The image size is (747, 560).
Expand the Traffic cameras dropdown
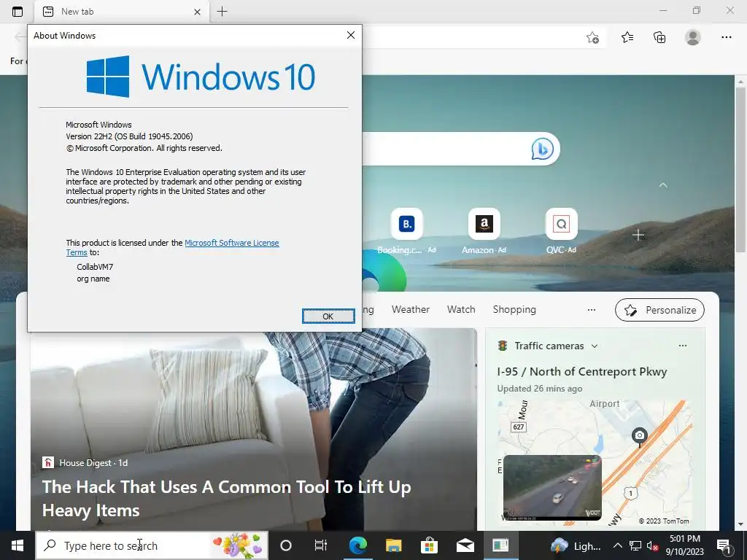coord(594,346)
